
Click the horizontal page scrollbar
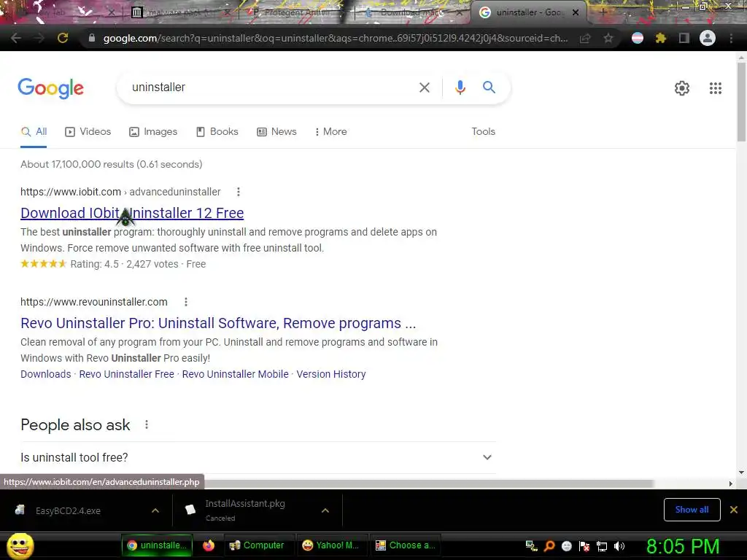tap(429, 483)
